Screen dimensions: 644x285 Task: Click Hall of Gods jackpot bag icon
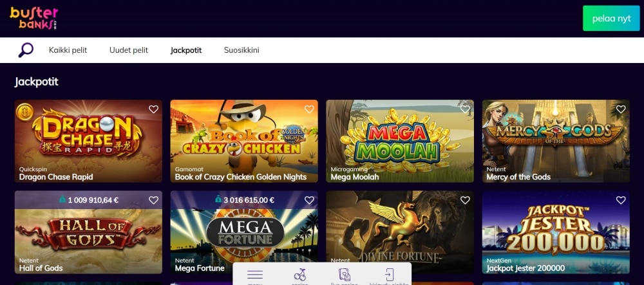pyautogui.click(x=62, y=200)
